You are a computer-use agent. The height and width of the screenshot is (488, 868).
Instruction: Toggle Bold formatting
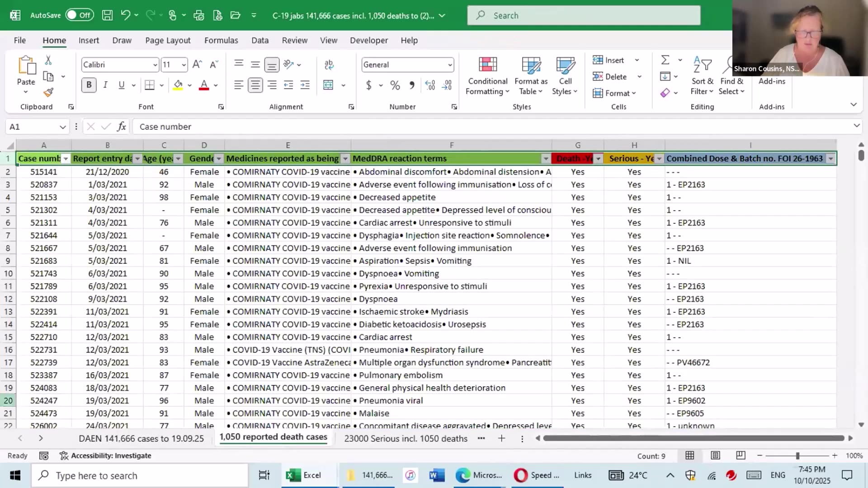[89, 85]
